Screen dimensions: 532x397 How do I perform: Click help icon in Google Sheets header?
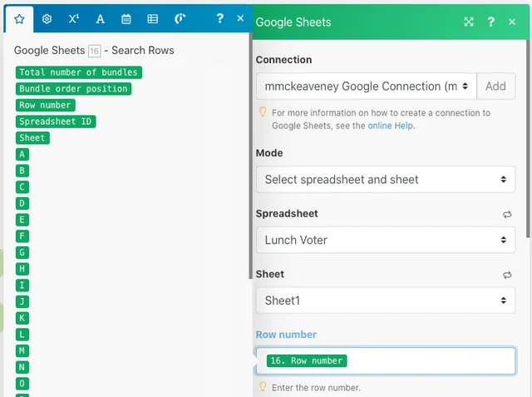pyautogui.click(x=491, y=22)
